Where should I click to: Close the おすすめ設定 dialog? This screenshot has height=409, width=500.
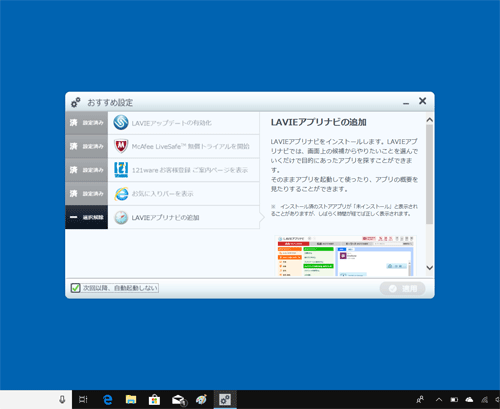(x=423, y=101)
